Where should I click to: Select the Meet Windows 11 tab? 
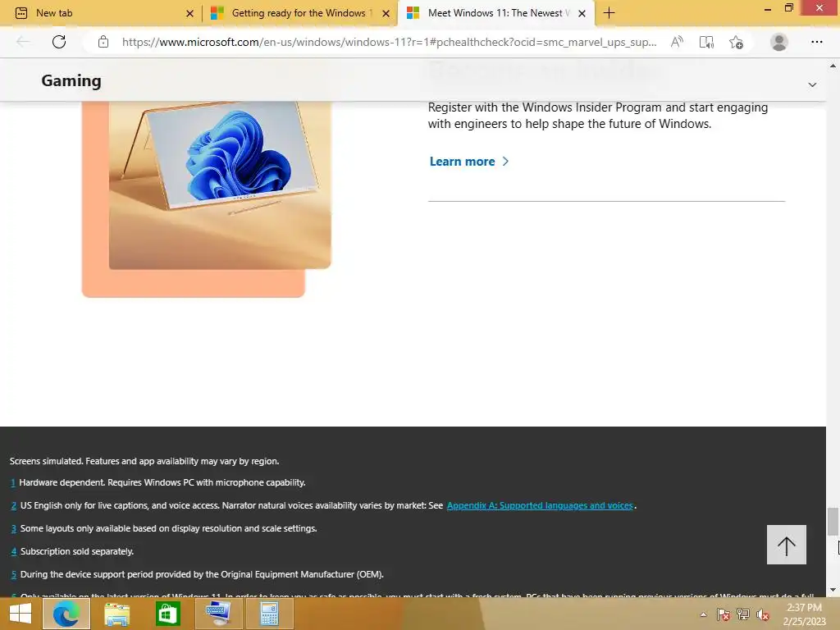pos(495,13)
